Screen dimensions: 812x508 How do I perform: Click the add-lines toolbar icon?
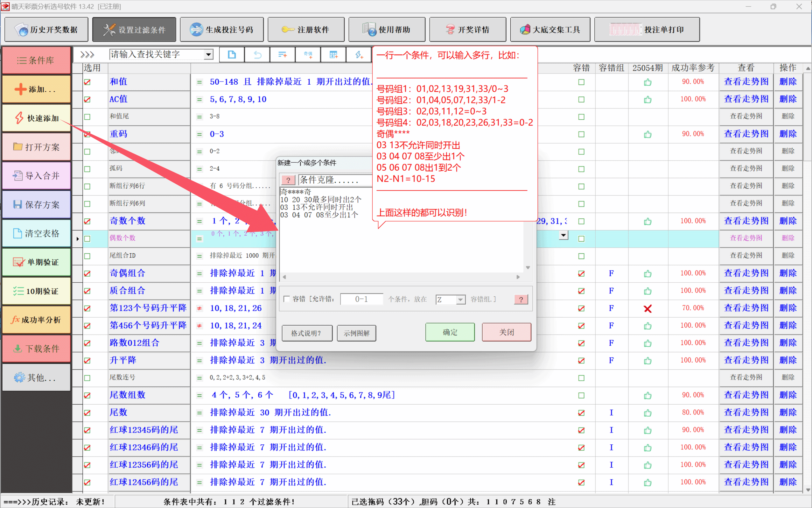pyautogui.click(x=283, y=55)
